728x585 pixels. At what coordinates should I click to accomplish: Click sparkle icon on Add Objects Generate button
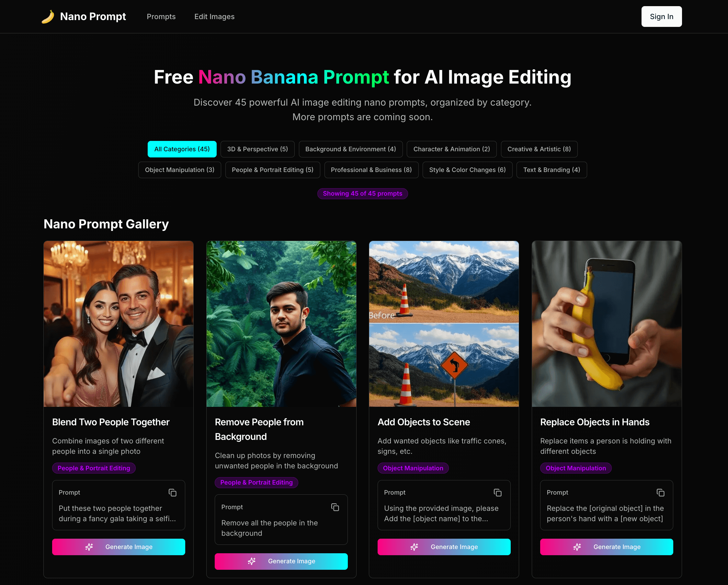[x=414, y=547]
